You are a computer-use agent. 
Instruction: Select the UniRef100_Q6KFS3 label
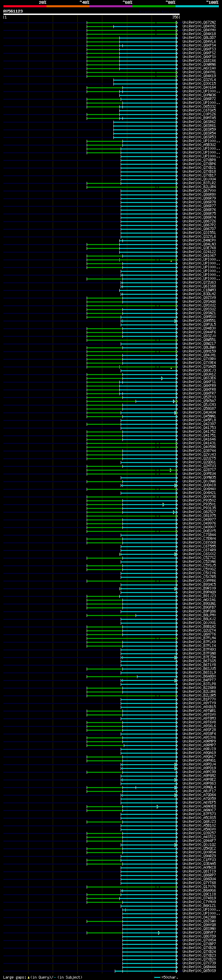coord(199,49)
